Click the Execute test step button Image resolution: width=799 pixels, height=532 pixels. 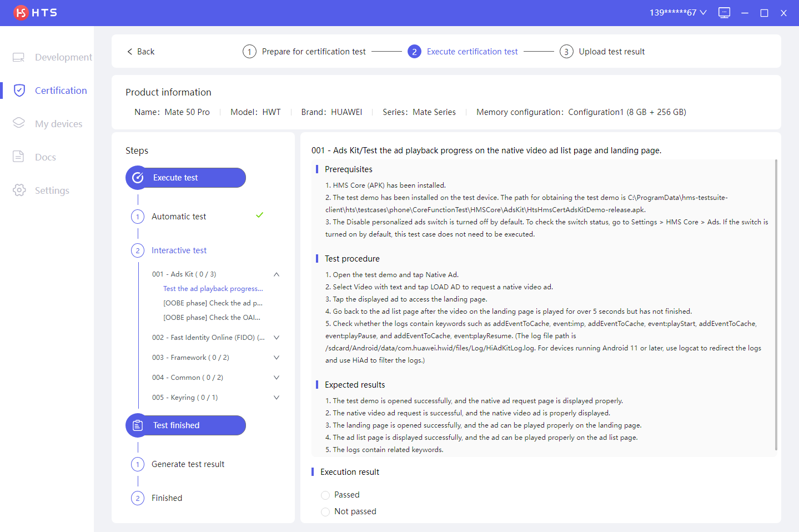(x=185, y=178)
